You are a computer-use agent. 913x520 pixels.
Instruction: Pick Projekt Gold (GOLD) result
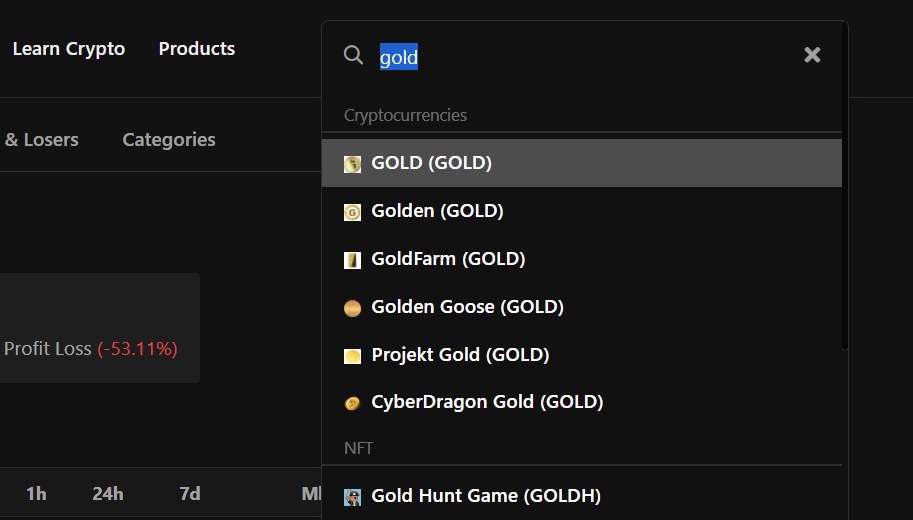582,354
